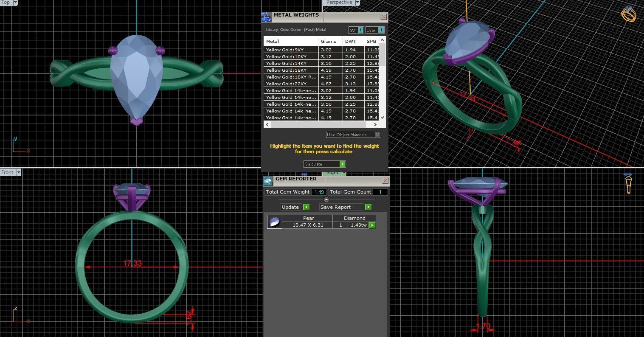The height and width of the screenshot is (337, 644).
Task: Click the 4.87 grams cell for 22KY
Action: [x=330, y=84]
